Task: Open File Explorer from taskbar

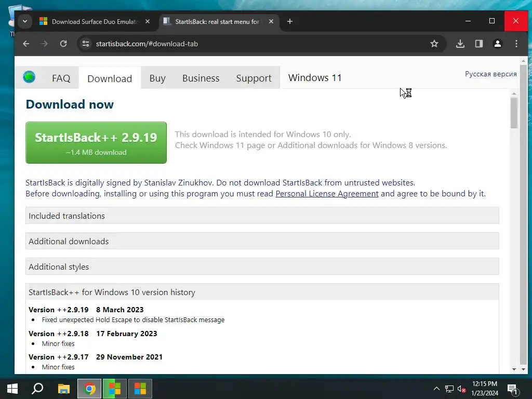Action: coord(63,389)
